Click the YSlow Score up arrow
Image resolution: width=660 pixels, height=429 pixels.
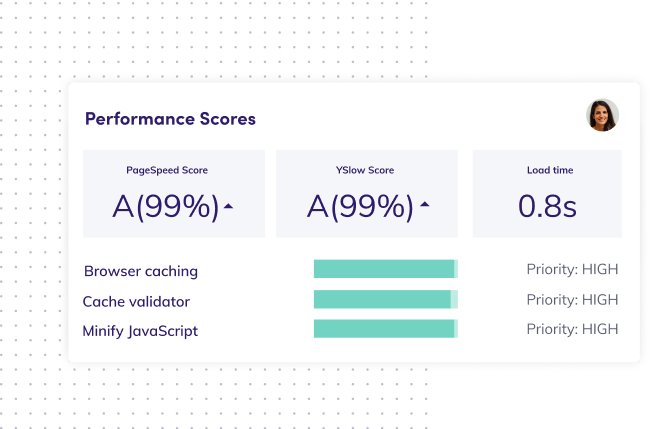click(424, 206)
